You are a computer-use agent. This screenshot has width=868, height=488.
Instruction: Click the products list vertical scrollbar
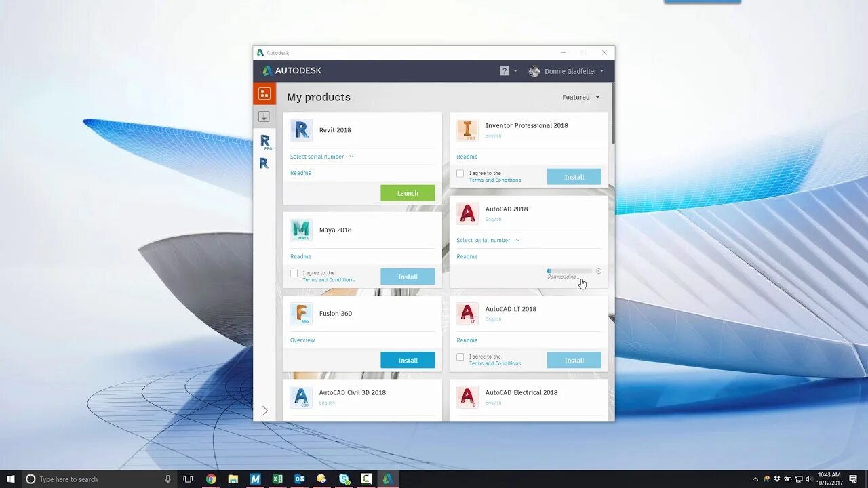pos(612,114)
